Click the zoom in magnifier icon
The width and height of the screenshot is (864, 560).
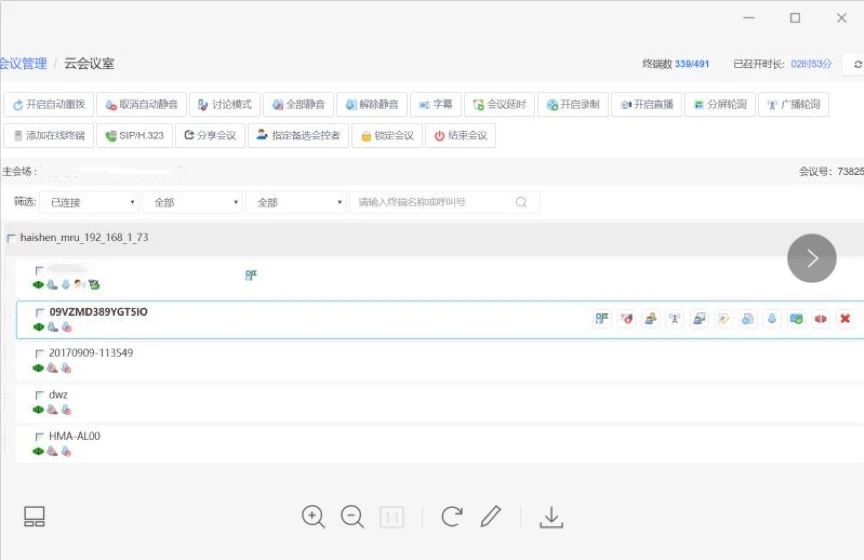313,516
